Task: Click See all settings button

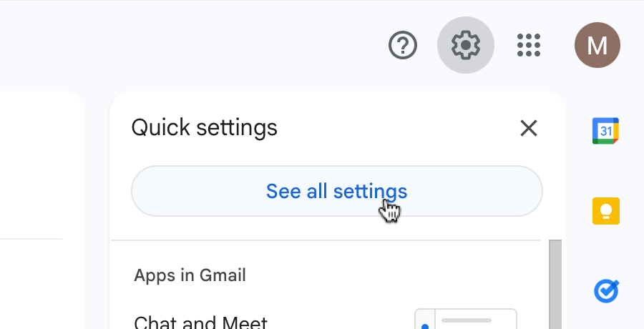Action: click(336, 191)
